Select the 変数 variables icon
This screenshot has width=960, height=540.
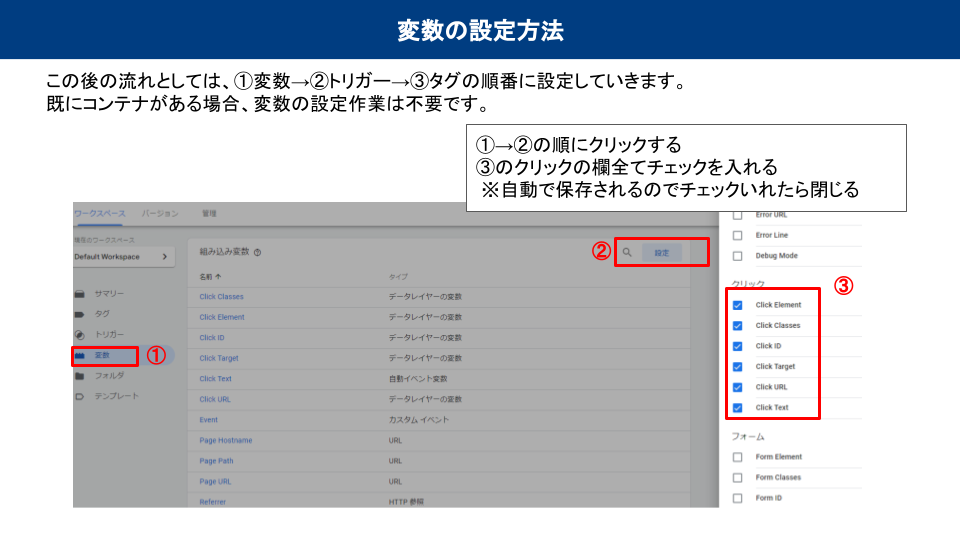(x=79, y=355)
